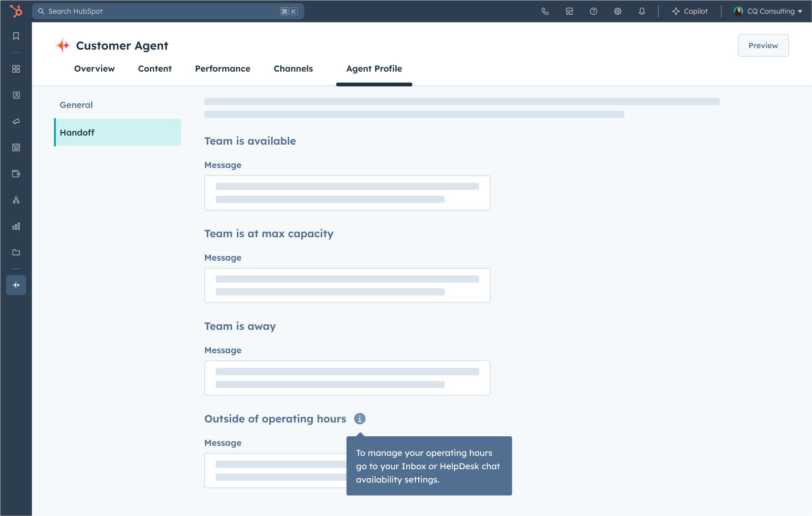
Task: Click the Preview button
Action: click(x=763, y=45)
